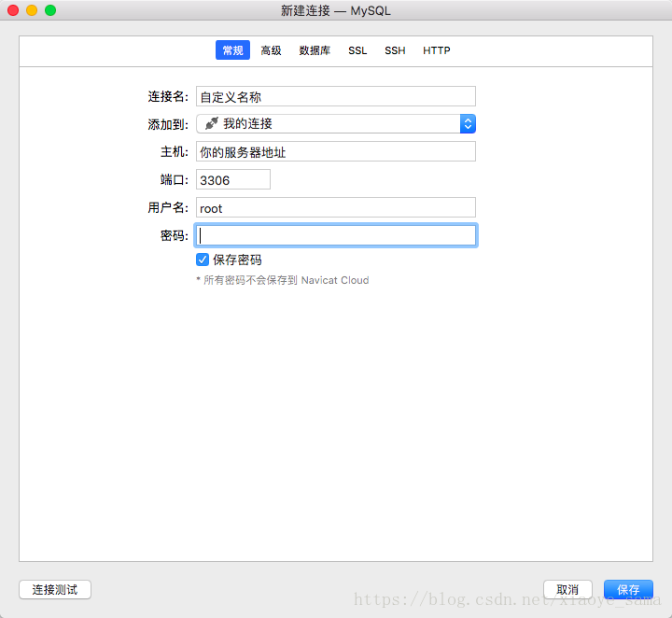
Task: Uncheck the 保存密码 checkbox
Action: (x=203, y=260)
